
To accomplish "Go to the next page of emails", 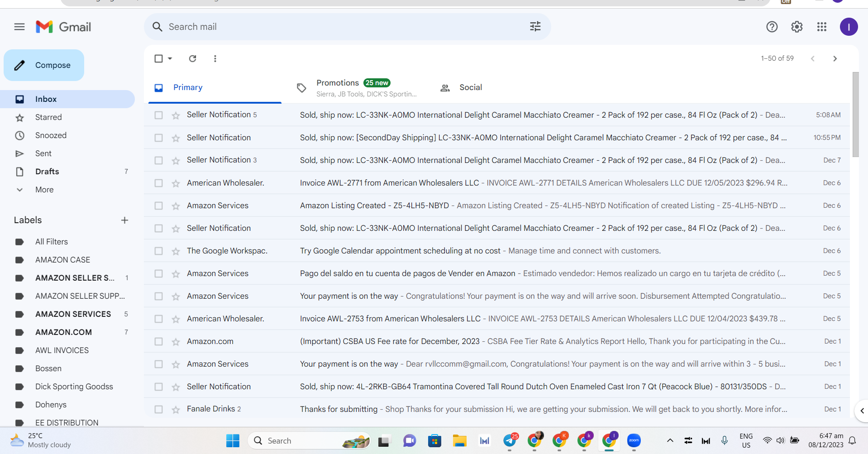I will pyautogui.click(x=835, y=58).
